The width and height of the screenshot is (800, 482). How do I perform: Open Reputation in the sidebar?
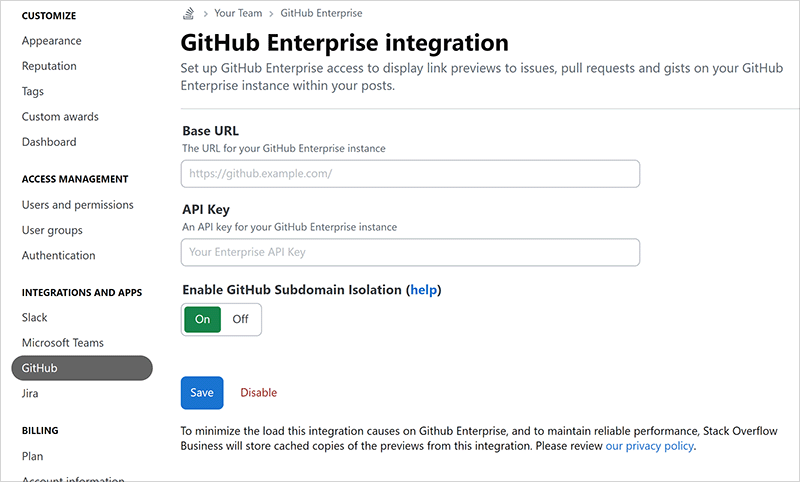[49, 66]
